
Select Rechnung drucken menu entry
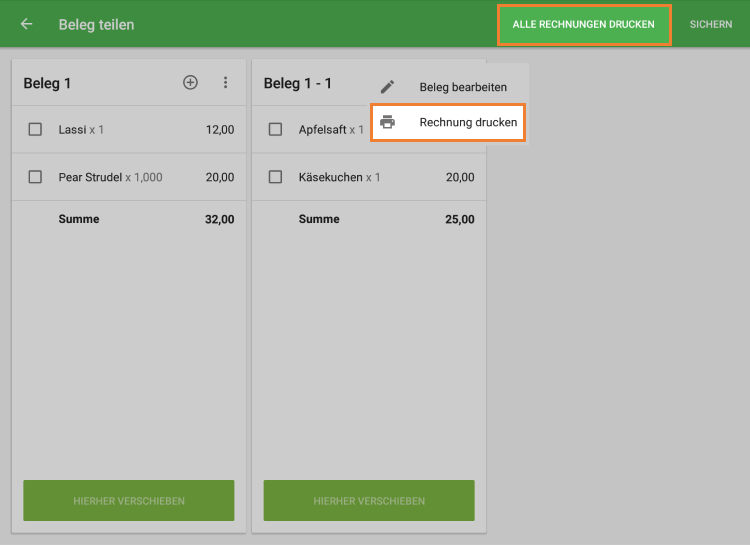(x=448, y=122)
